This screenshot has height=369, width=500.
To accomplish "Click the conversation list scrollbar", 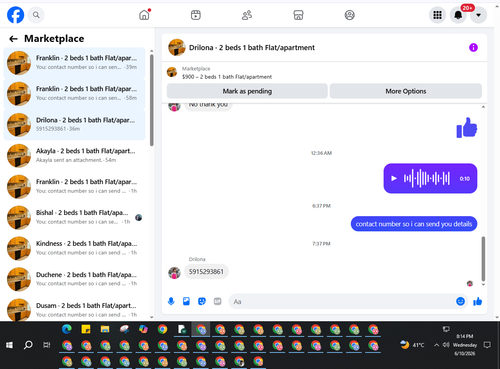I will [x=152, y=100].
